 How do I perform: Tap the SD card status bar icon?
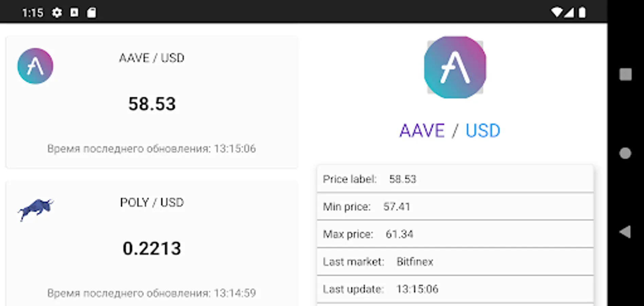click(91, 13)
